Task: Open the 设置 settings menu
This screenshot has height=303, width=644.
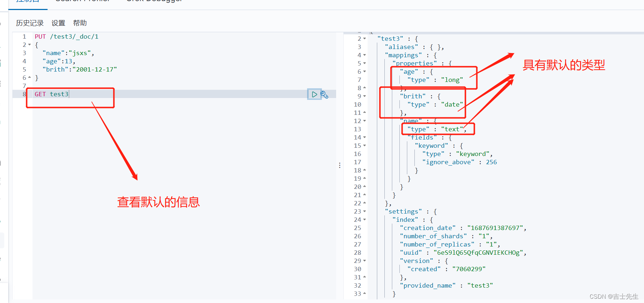Action: [58, 23]
